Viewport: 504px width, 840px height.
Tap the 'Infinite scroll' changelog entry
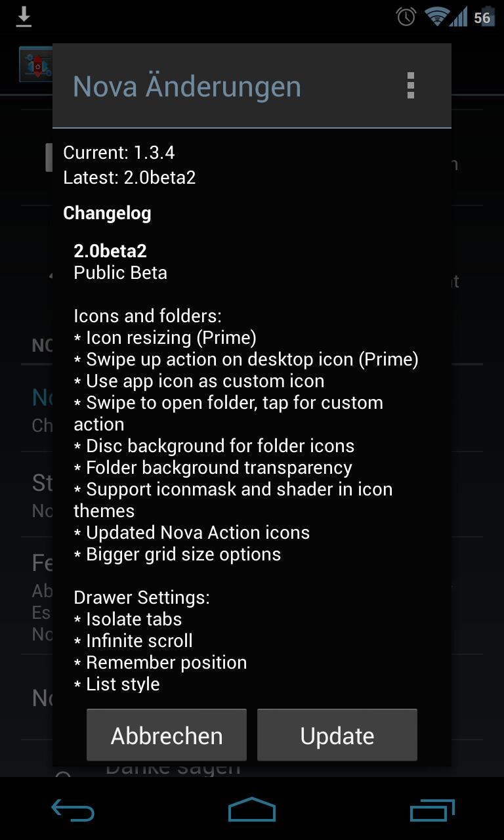point(133,640)
